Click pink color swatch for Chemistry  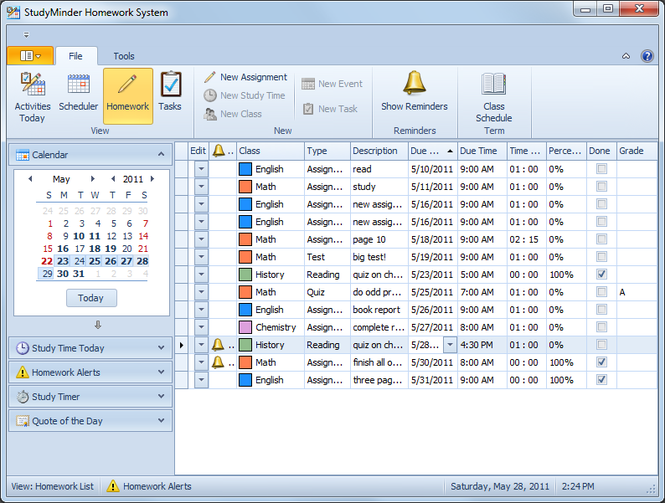[245, 327]
